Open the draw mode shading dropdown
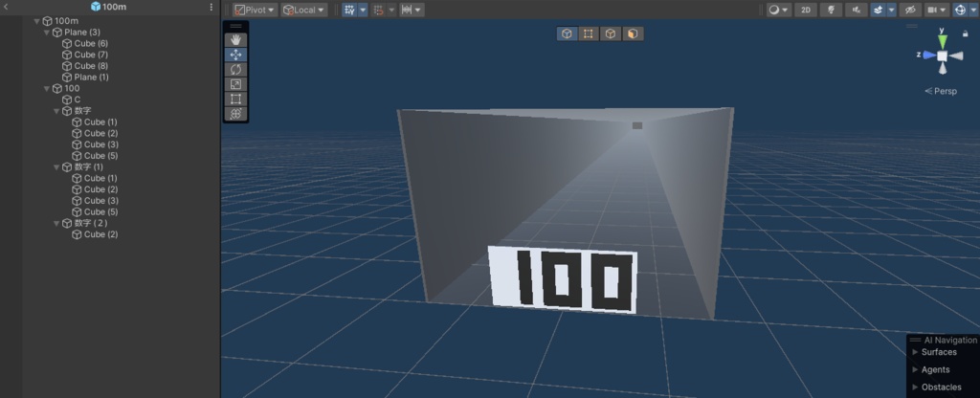 [779, 10]
